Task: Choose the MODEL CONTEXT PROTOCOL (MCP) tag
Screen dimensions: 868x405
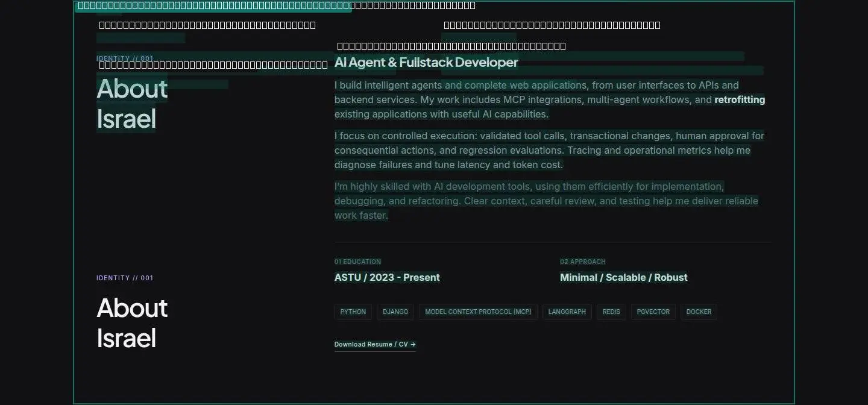Action: tap(478, 312)
